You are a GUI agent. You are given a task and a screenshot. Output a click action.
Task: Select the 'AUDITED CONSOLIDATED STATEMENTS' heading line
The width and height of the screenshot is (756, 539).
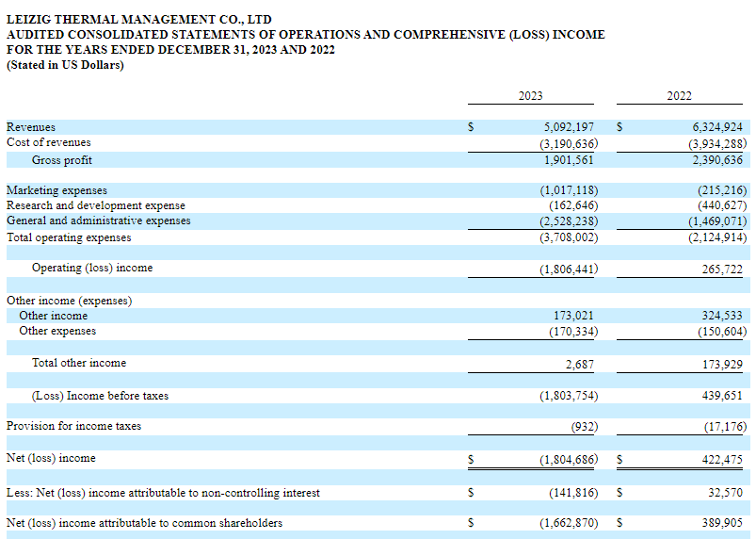306,35
